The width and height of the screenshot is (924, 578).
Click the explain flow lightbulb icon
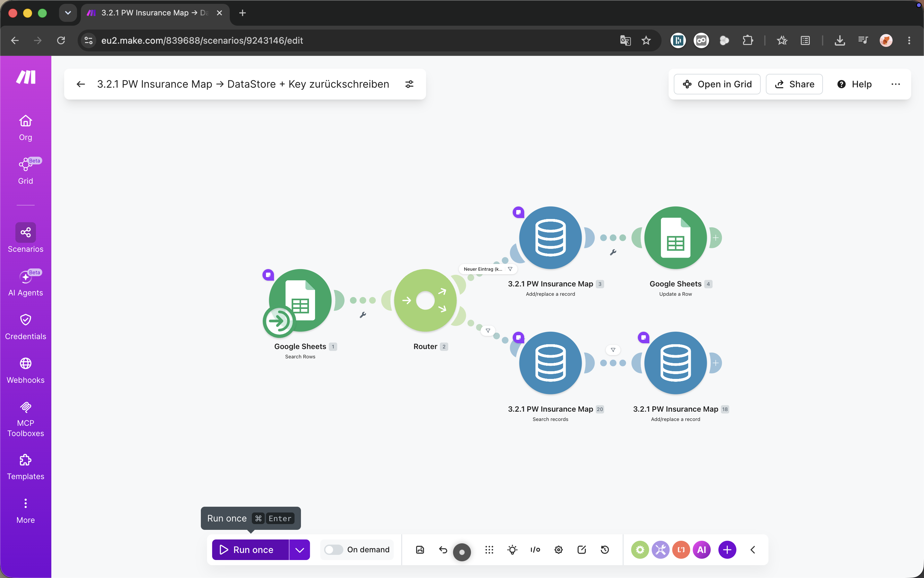[512, 550]
